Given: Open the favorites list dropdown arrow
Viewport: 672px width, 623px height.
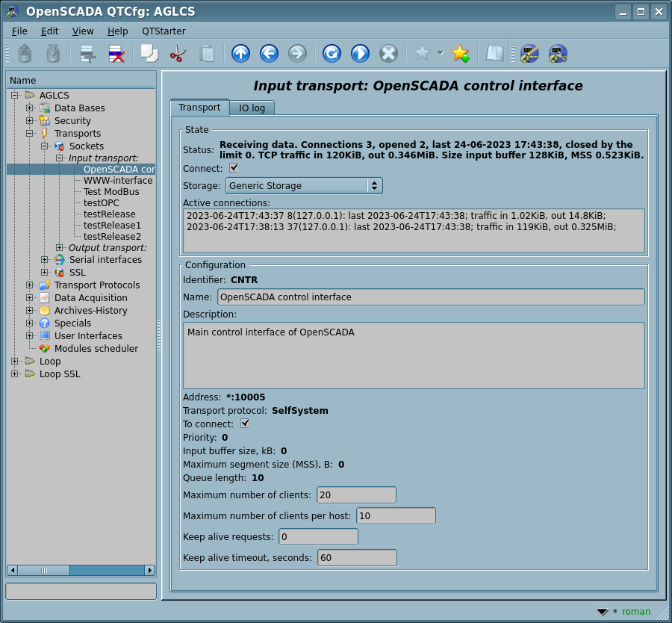Looking at the screenshot, I should click(441, 53).
